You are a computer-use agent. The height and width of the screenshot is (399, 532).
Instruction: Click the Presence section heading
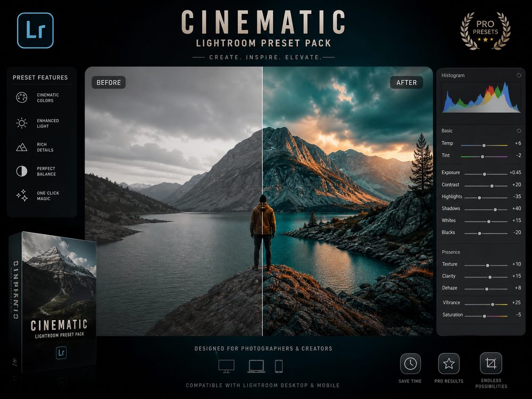451,252
